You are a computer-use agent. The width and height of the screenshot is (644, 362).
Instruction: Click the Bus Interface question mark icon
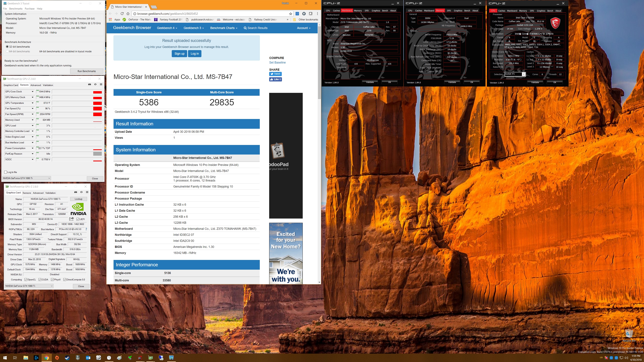86,229
